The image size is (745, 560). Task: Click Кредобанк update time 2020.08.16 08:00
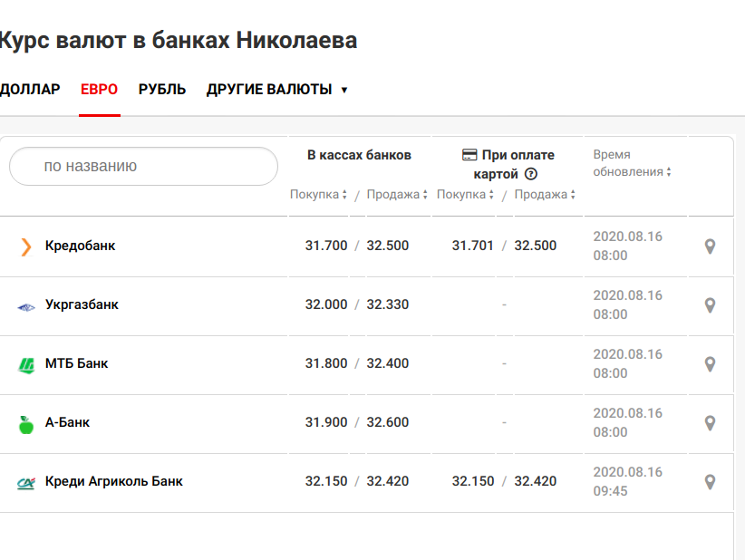coord(628,246)
